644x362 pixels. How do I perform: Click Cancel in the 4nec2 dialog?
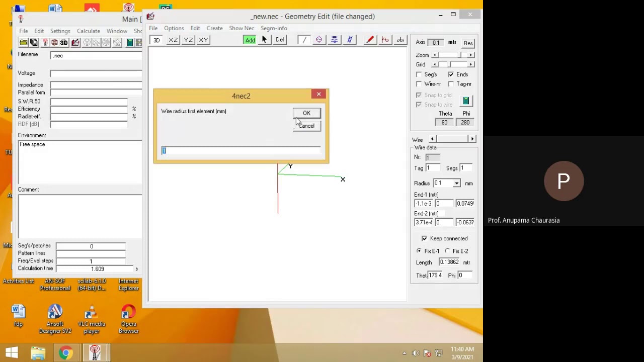[306, 126]
